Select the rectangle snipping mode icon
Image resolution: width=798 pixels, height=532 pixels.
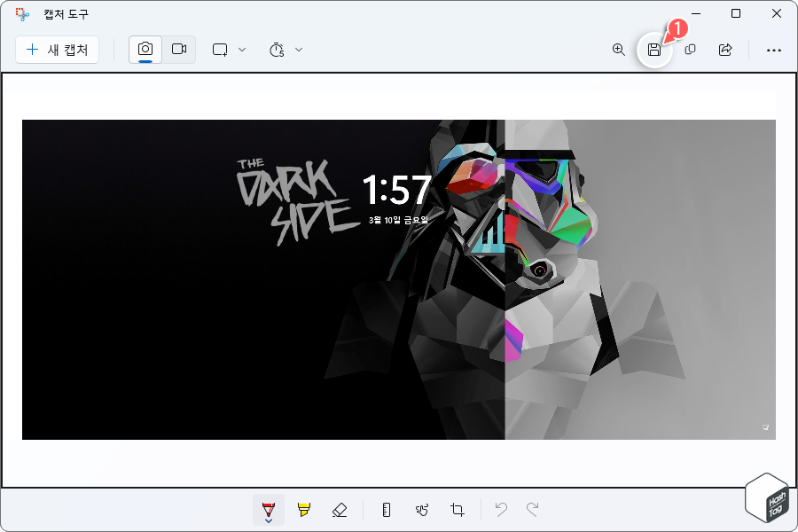pos(220,50)
